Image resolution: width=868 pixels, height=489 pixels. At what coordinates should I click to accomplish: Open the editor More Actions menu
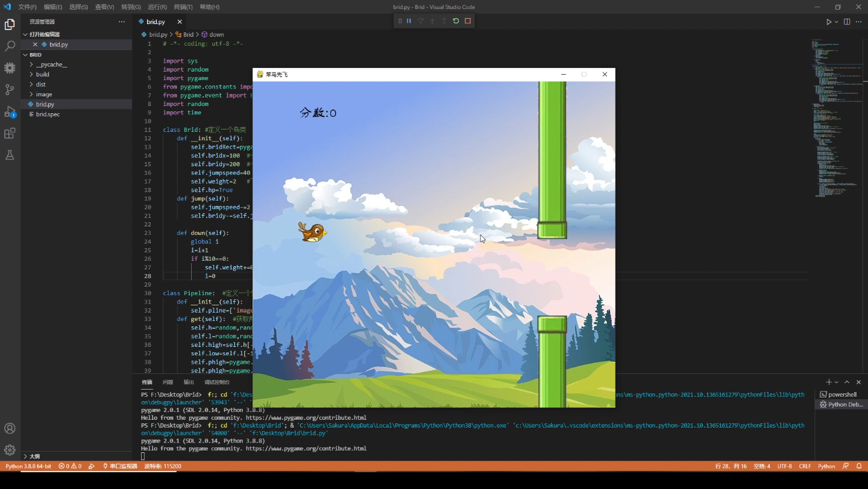pos(859,22)
